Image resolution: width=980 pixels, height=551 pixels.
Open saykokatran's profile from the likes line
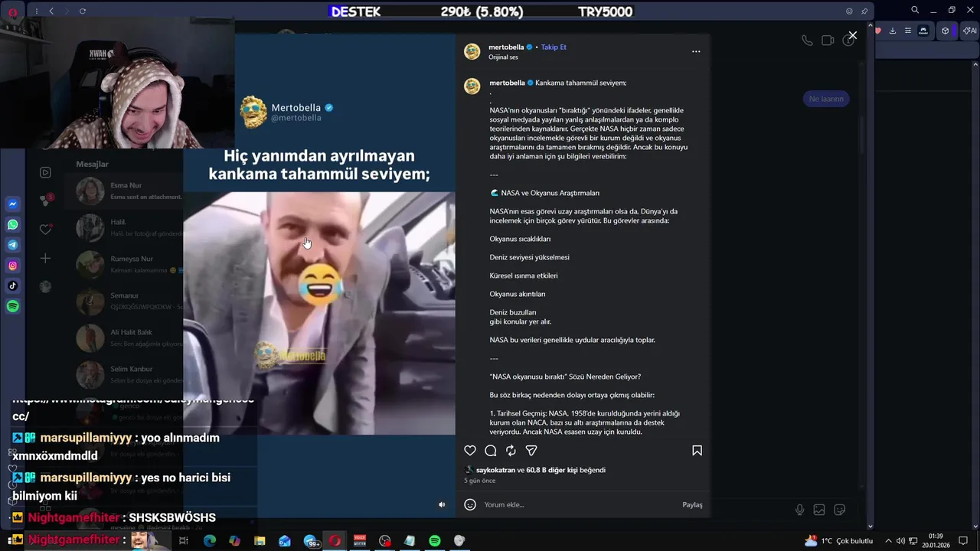pos(495,470)
